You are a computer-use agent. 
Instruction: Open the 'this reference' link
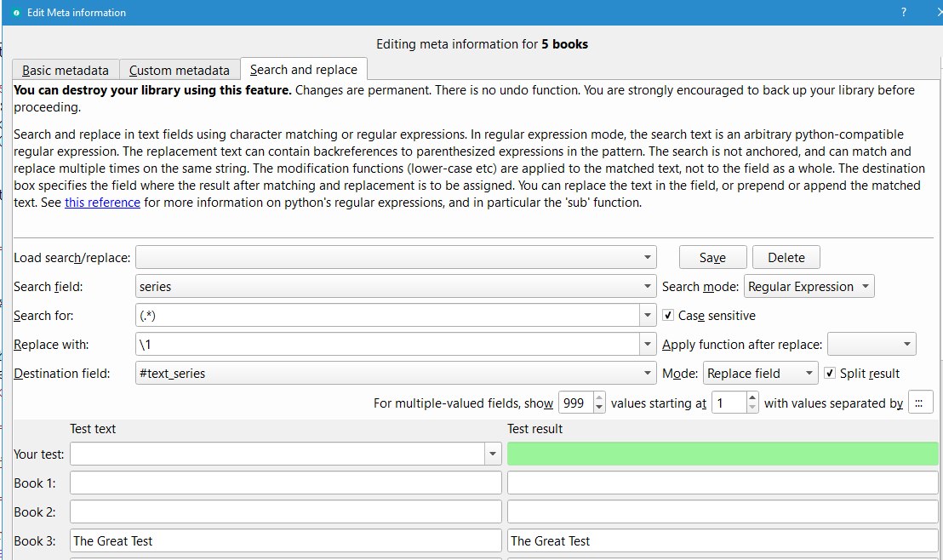102,203
